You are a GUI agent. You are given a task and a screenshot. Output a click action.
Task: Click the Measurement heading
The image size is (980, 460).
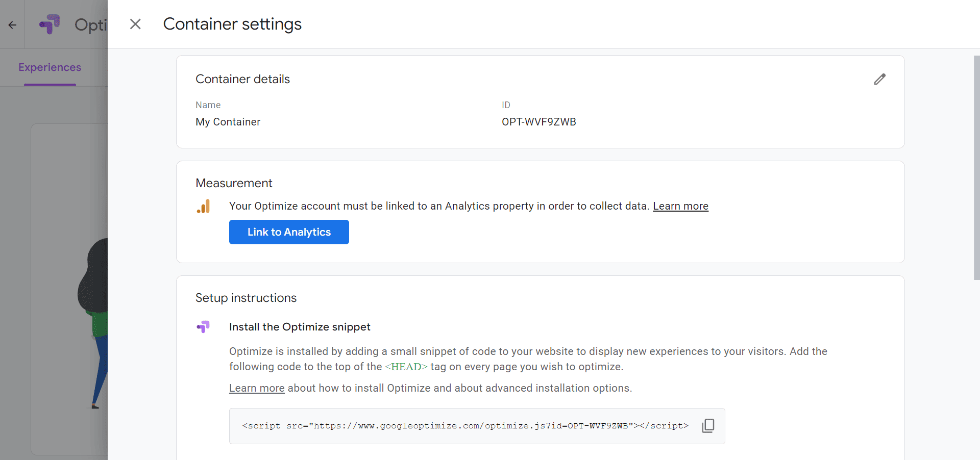click(x=234, y=183)
